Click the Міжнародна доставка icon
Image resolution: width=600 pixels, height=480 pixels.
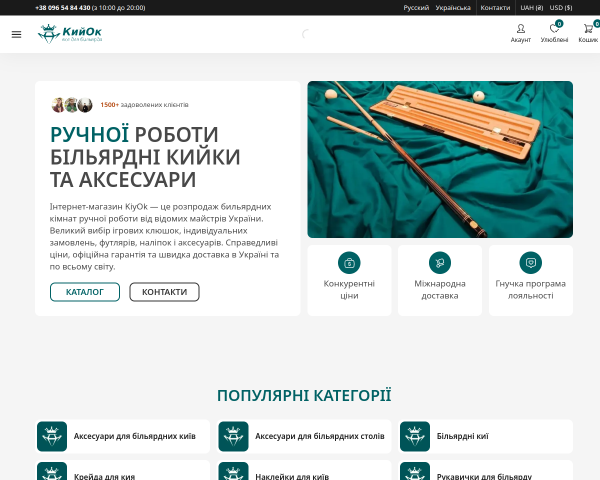tap(440, 263)
